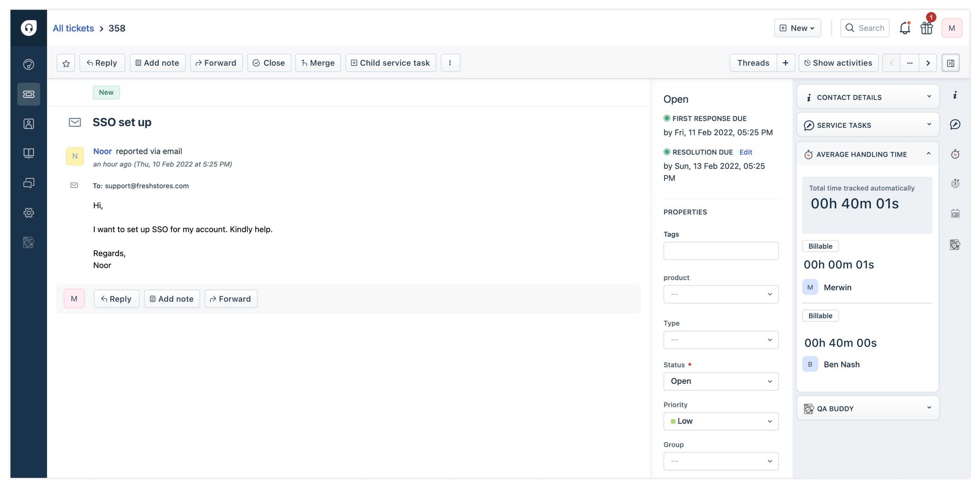
Task: Go to All tickets breadcrumb
Action: pyautogui.click(x=73, y=28)
